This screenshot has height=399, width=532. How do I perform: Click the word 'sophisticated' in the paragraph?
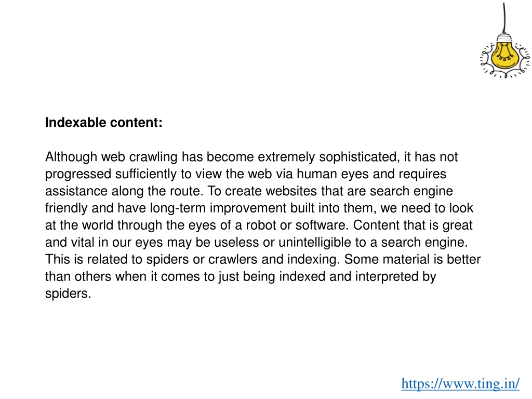357,157
